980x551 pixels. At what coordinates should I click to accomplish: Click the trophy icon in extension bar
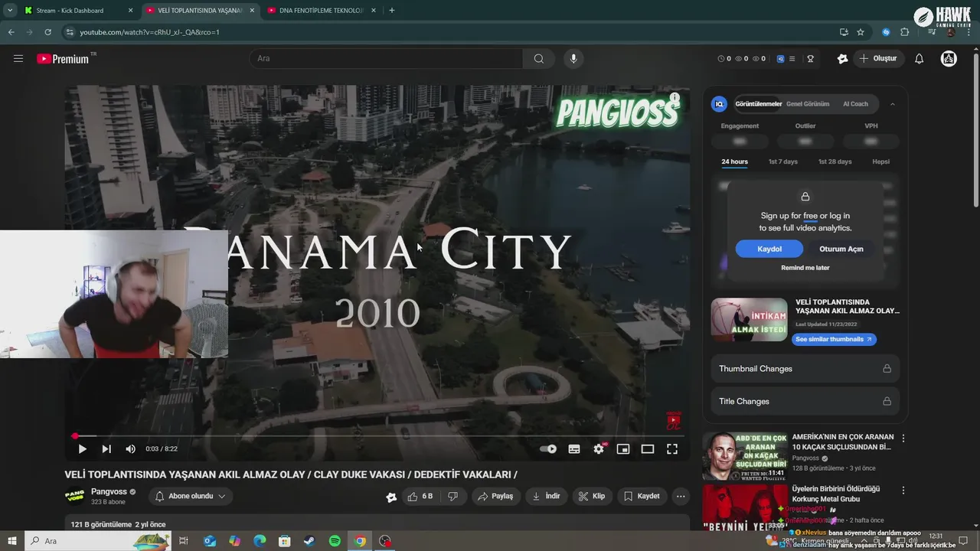[x=810, y=59]
